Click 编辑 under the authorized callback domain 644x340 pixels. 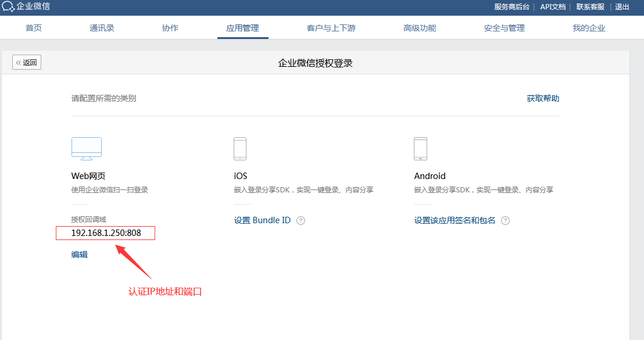tap(80, 255)
